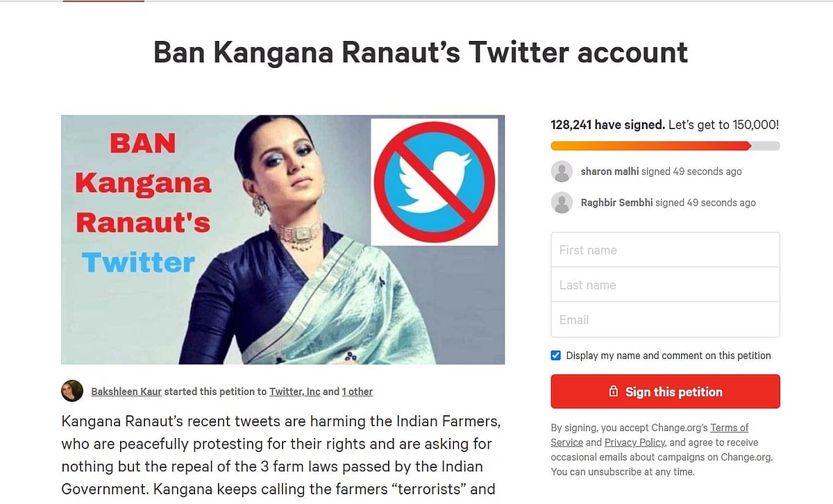Click Bakshleen Kaur's profile avatar

pos(72,391)
